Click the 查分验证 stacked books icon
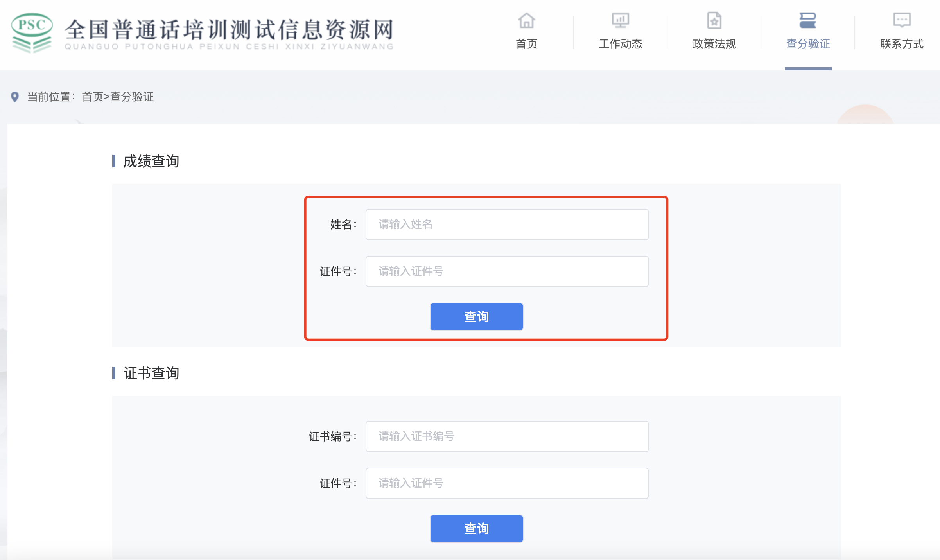 tap(808, 21)
